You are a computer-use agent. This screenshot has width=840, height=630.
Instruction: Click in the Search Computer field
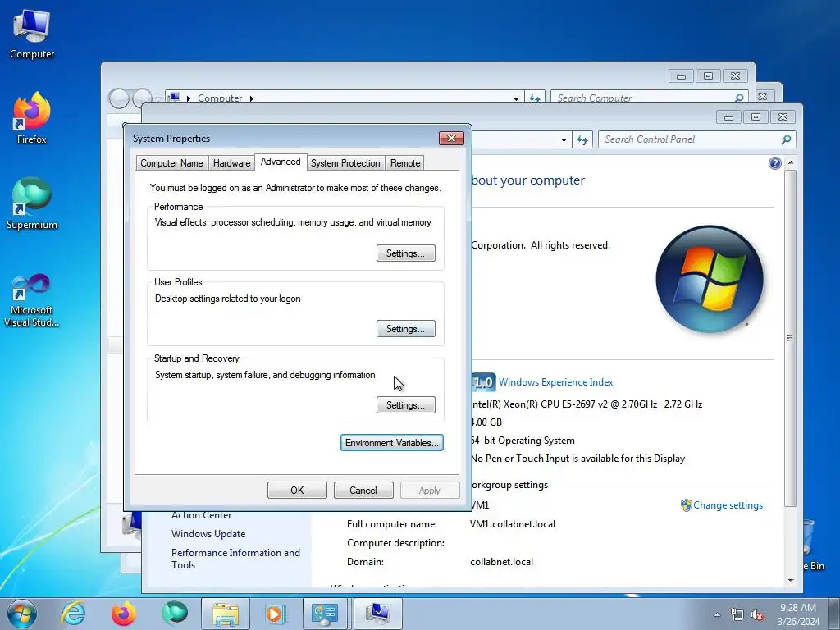pyautogui.click(x=643, y=98)
